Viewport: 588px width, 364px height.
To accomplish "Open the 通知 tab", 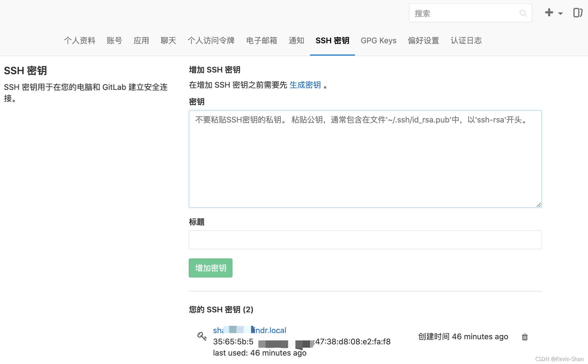I will coord(296,41).
